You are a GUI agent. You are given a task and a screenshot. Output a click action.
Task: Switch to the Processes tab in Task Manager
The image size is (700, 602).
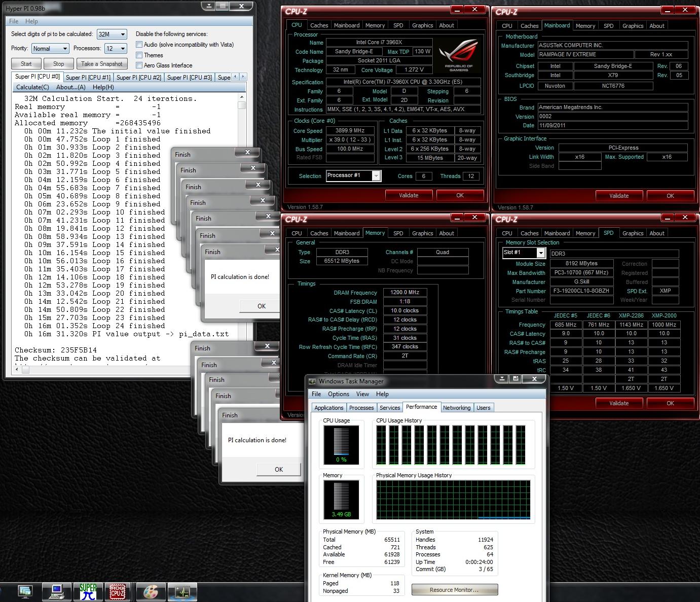tap(361, 407)
